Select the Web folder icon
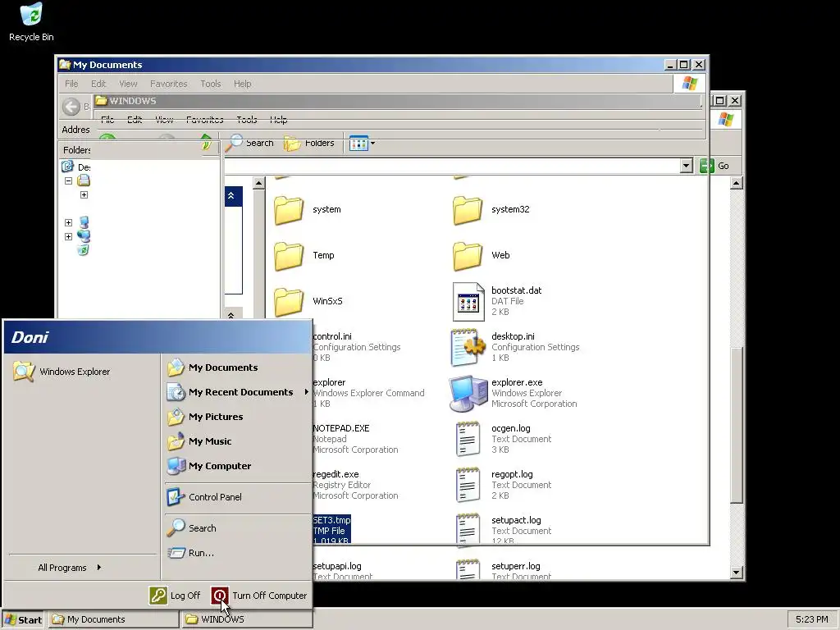Image resolution: width=840 pixels, height=630 pixels. pyautogui.click(x=467, y=256)
